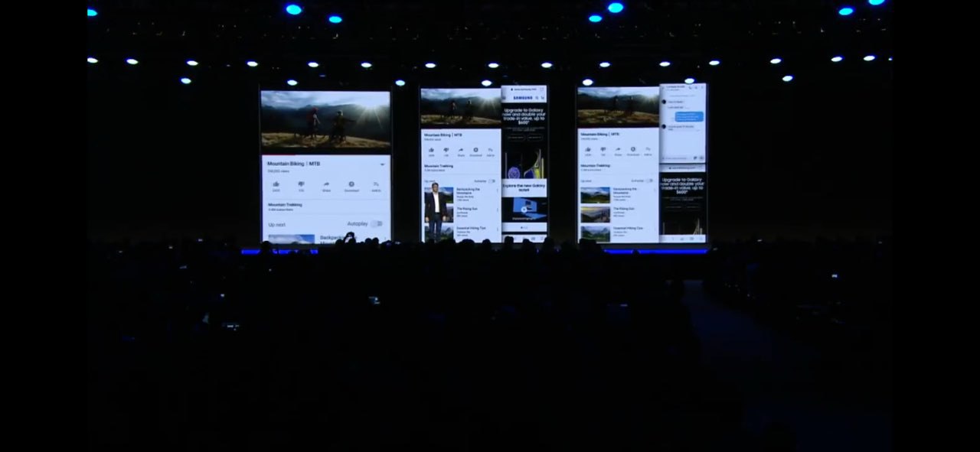This screenshot has width=980, height=452.
Task: Click Samsung logo in middle screen browser
Action: click(x=524, y=99)
